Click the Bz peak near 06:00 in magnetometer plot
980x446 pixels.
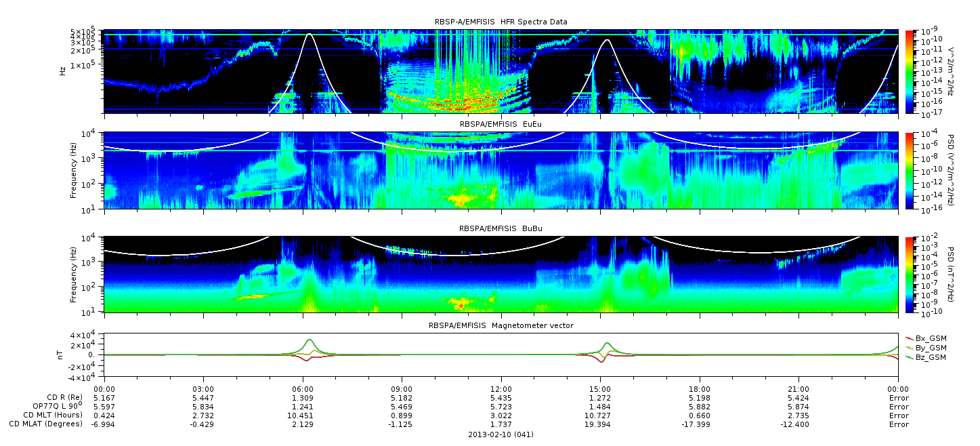(310, 340)
